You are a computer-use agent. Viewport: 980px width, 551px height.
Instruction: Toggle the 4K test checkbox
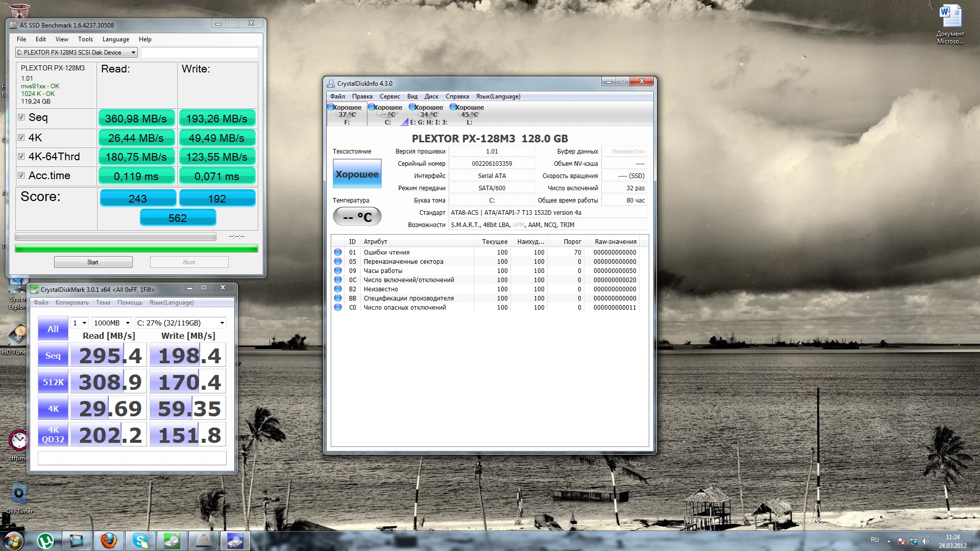[x=21, y=137]
